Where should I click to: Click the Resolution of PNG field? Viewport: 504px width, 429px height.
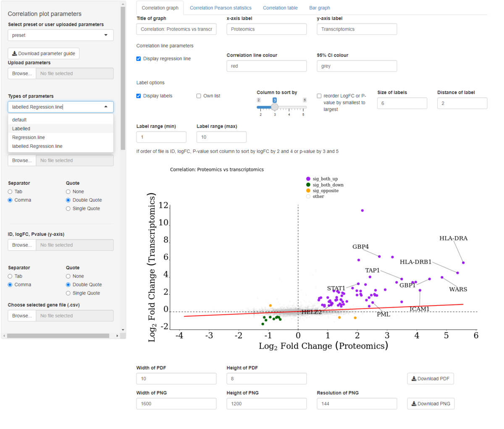pos(357,404)
